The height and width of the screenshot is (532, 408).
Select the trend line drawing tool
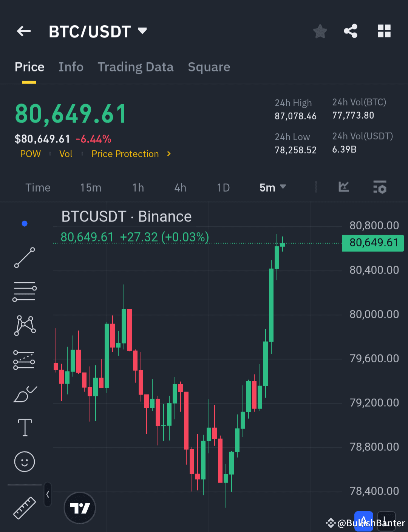24,258
